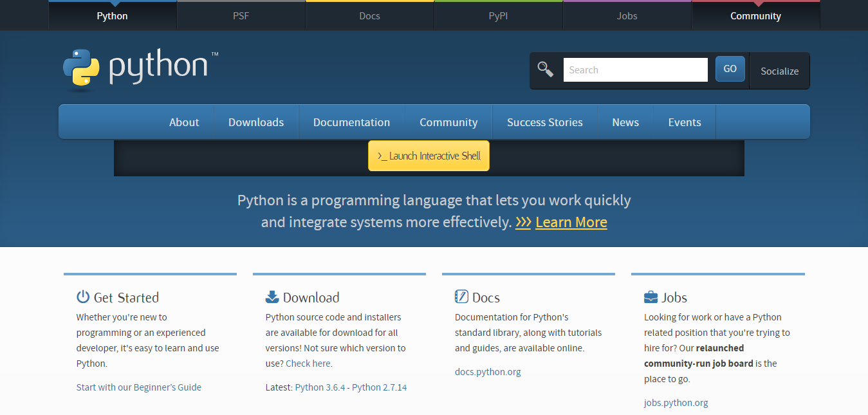The image size is (868, 415).
Task: Click the yellow triple-chevron icon before Learn More
Action: pyautogui.click(x=523, y=221)
